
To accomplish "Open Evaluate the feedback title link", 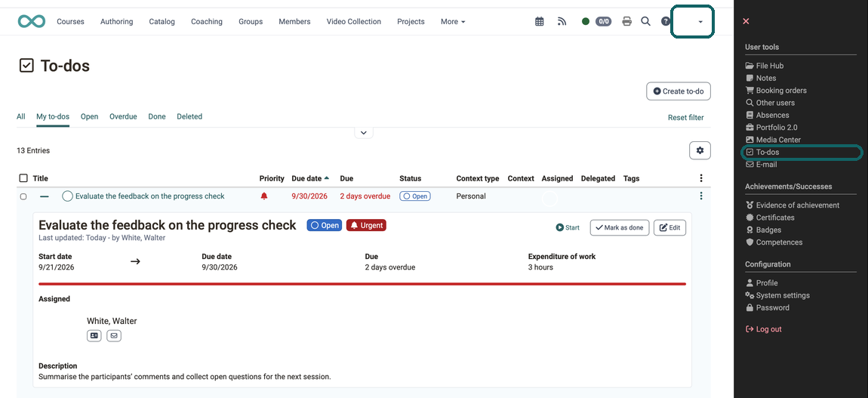I will click(150, 196).
